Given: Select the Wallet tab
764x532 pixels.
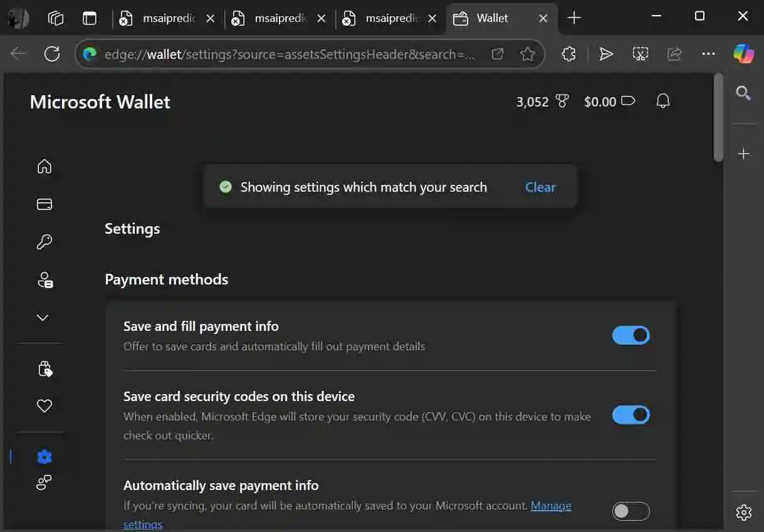Looking at the screenshot, I should coord(492,18).
